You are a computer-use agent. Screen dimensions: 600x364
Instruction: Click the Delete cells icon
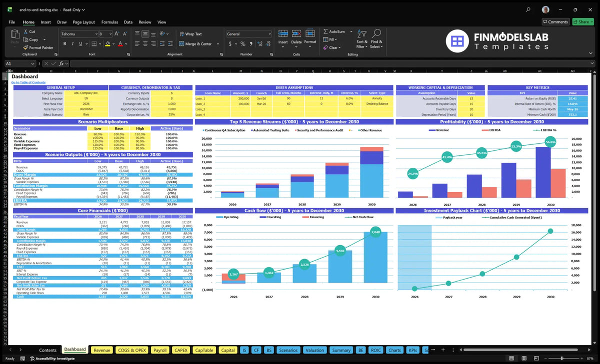[x=296, y=33]
